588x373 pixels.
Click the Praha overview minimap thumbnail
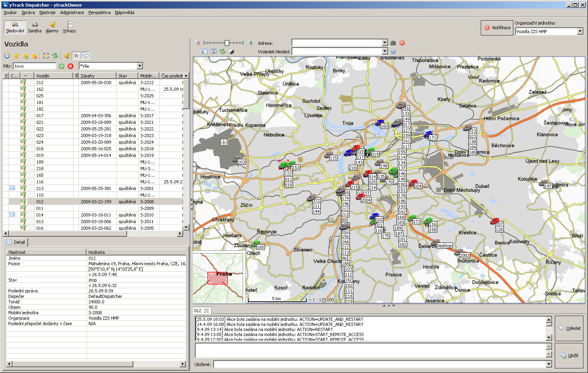218,278
